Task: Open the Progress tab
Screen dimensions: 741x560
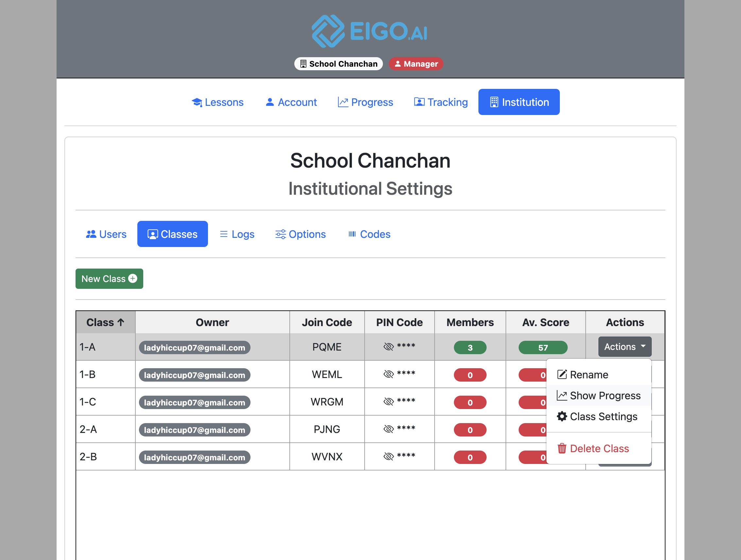Action: pyautogui.click(x=365, y=102)
